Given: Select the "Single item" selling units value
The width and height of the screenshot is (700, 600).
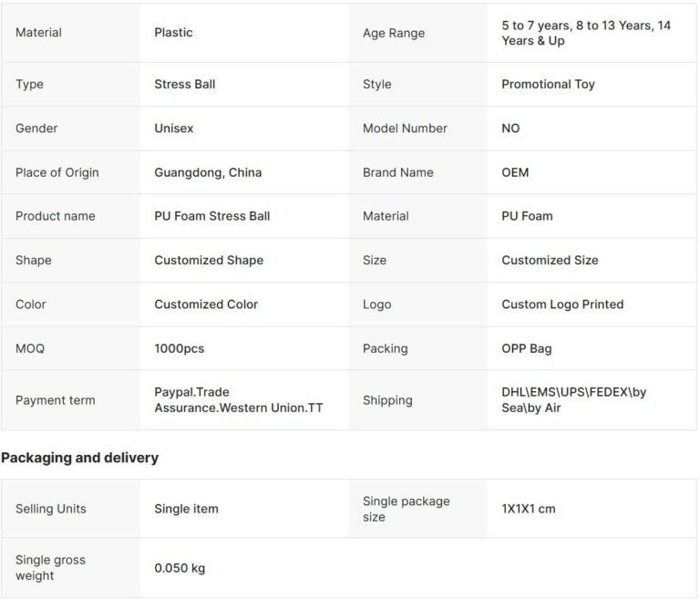Looking at the screenshot, I should 186,509.
